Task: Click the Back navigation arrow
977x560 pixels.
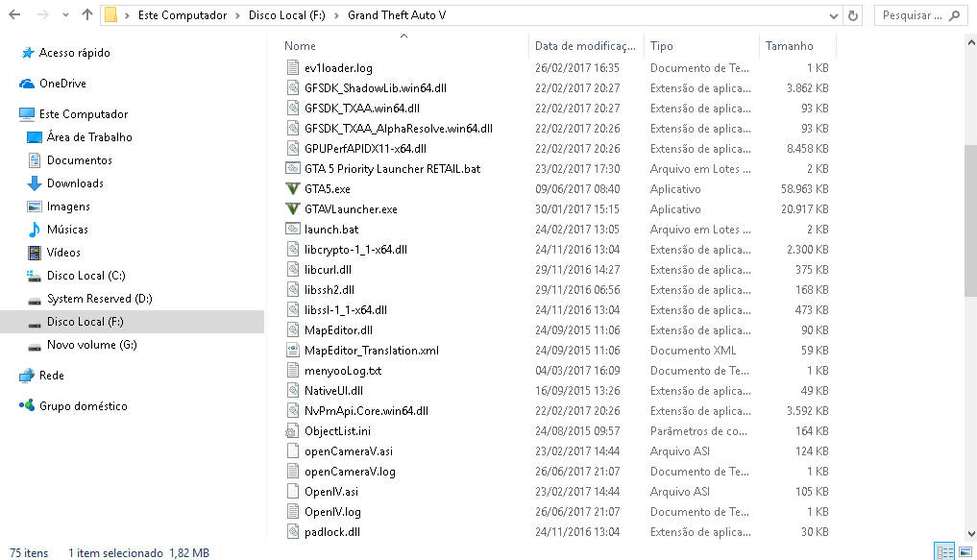Action: pyautogui.click(x=14, y=15)
